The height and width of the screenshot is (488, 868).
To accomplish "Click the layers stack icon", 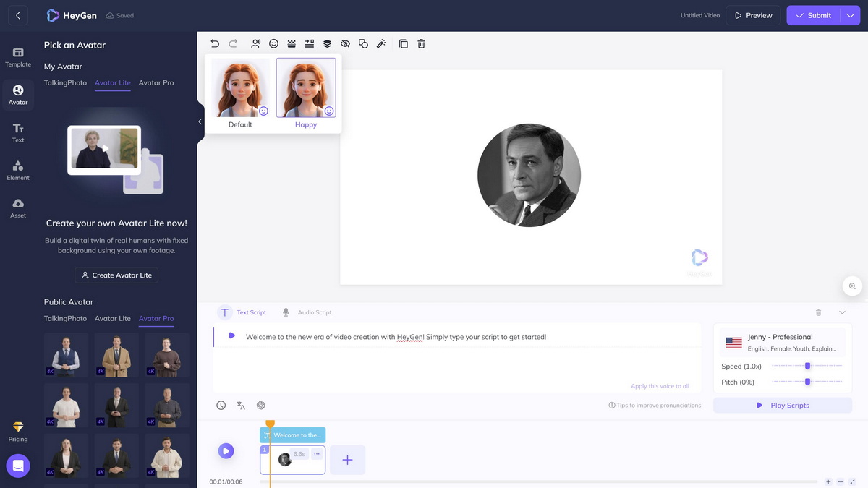I will tap(327, 44).
